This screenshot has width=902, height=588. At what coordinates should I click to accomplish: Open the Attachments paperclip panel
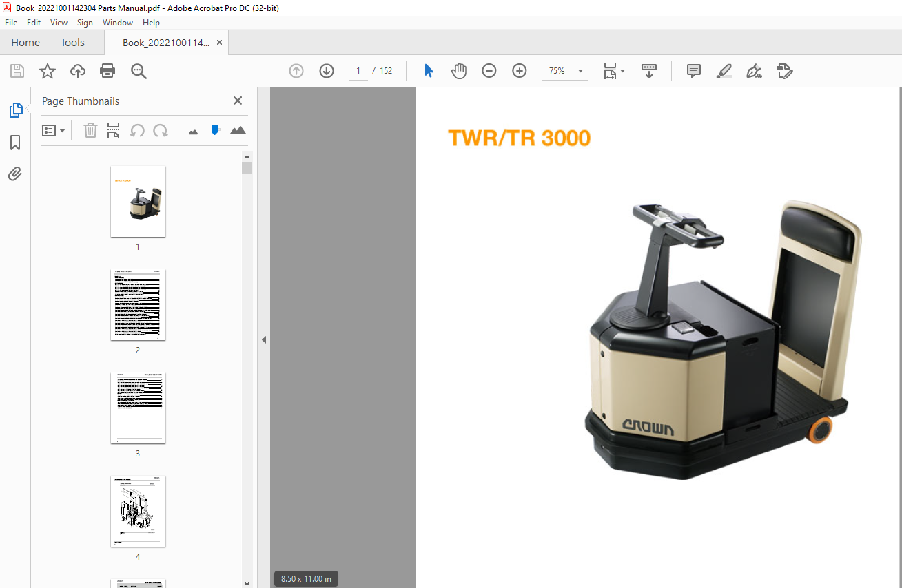tap(15, 174)
